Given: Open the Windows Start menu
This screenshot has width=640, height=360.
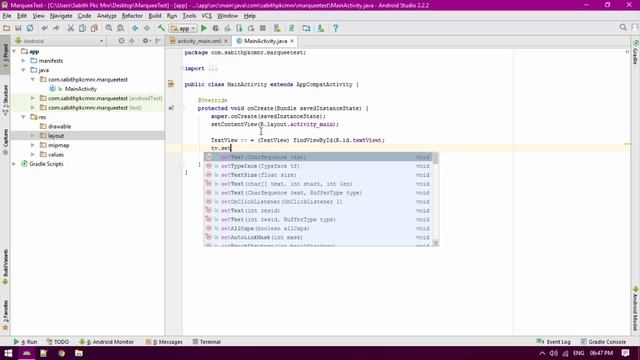Looking at the screenshot, I should tap(8, 353).
